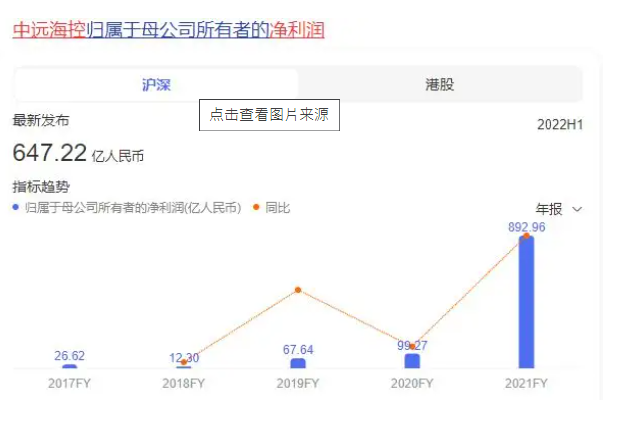Click the orange 同比 point for 2021FY
Screen dimensions: 622x440
526,236
